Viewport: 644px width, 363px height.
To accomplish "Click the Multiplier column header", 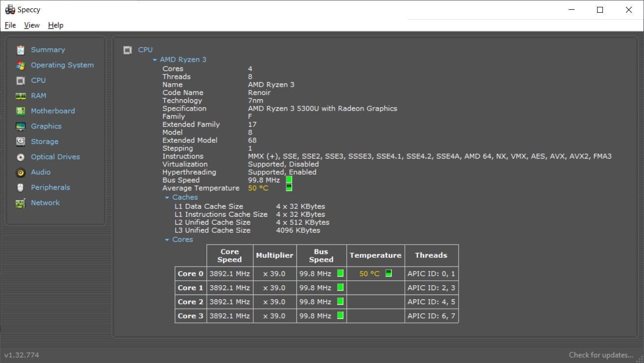I will (275, 256).
